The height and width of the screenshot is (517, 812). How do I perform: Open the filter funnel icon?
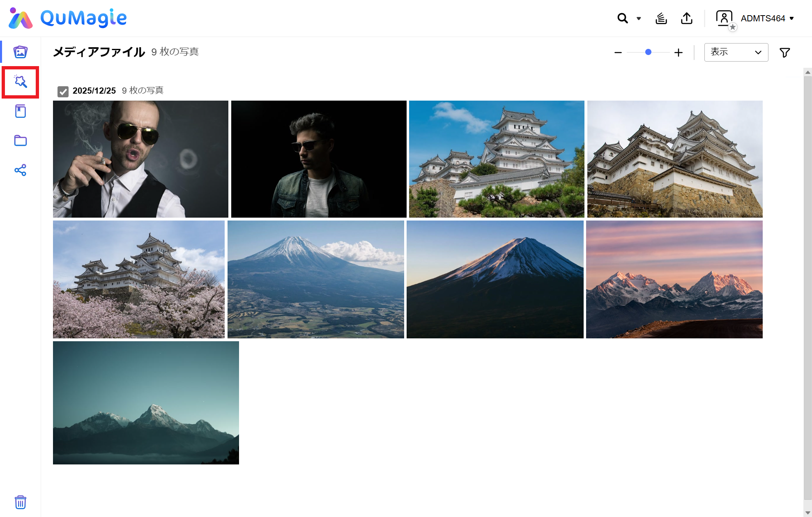(785, 53)
